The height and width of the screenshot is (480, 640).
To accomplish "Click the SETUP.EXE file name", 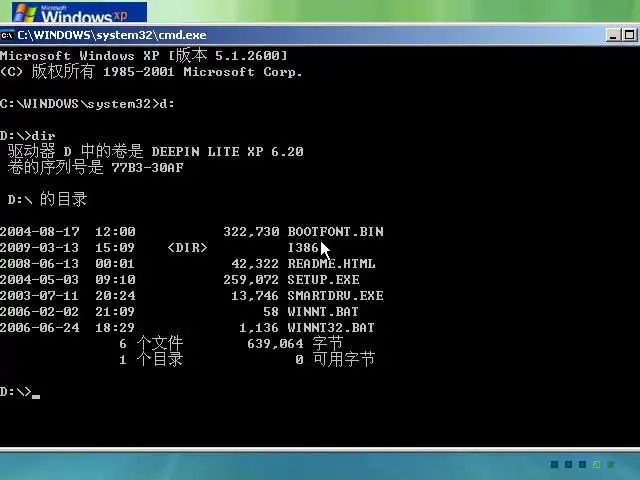I will pyautogui.click(x=323, y=280).
